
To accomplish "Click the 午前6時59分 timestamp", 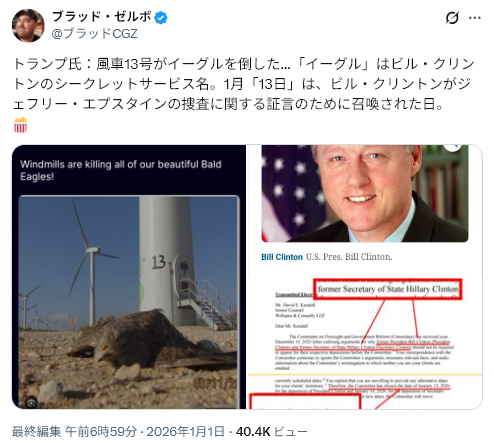I will (x=101, y=432).
